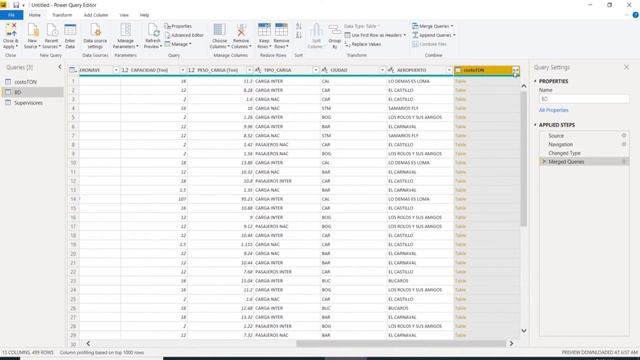
Task: Click the Group By icon
Action: 335,30
